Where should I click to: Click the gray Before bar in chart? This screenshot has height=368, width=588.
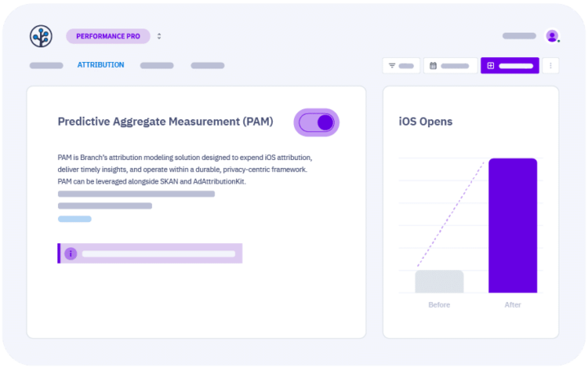tap(439, 282)
